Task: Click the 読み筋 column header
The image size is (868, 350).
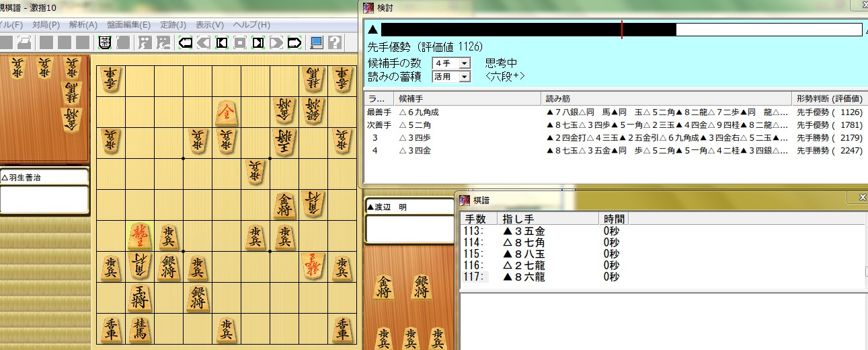Action: [x=666, y=99]
